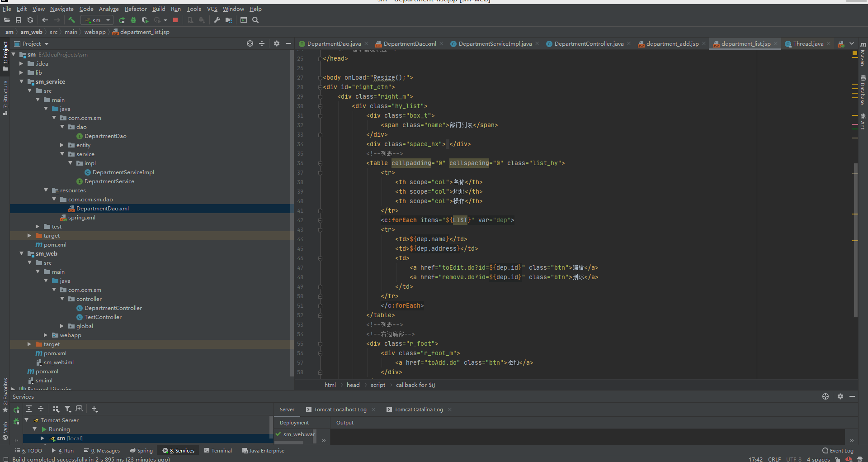Collapse the sm_service module node
Screen dimensions: 868x462
21,81
